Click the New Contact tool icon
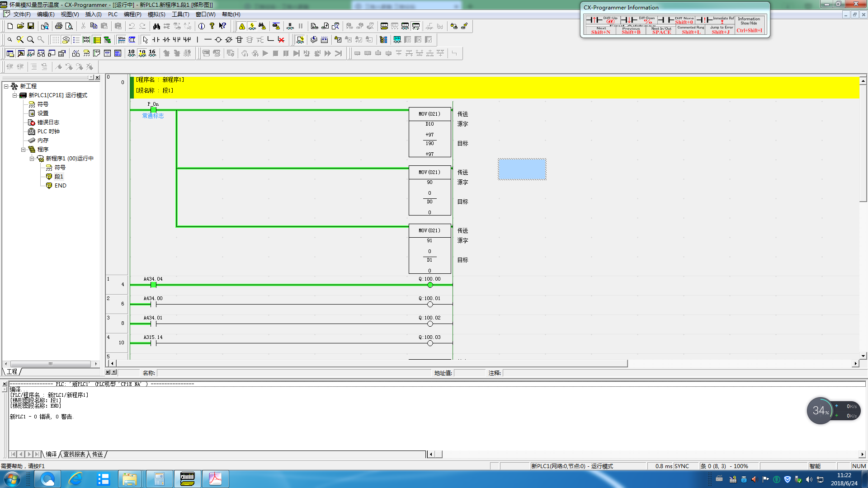 click(156, 40)
